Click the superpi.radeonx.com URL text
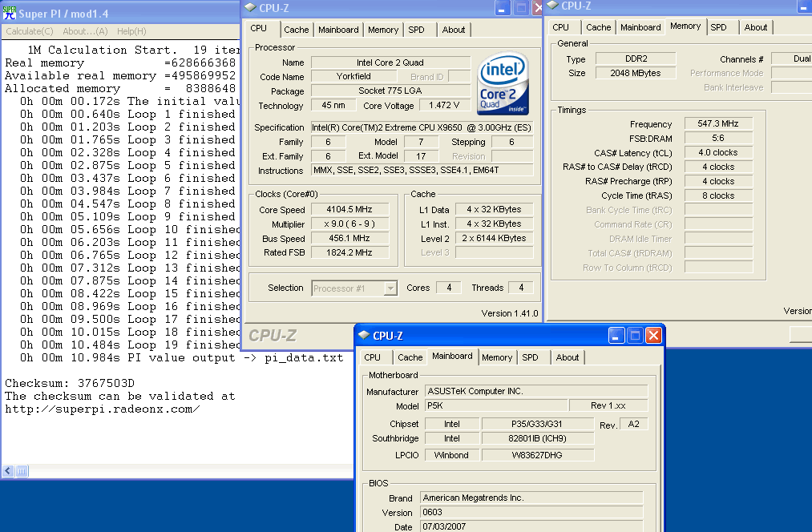Screen dimensions: 812x532 point(103,409)
